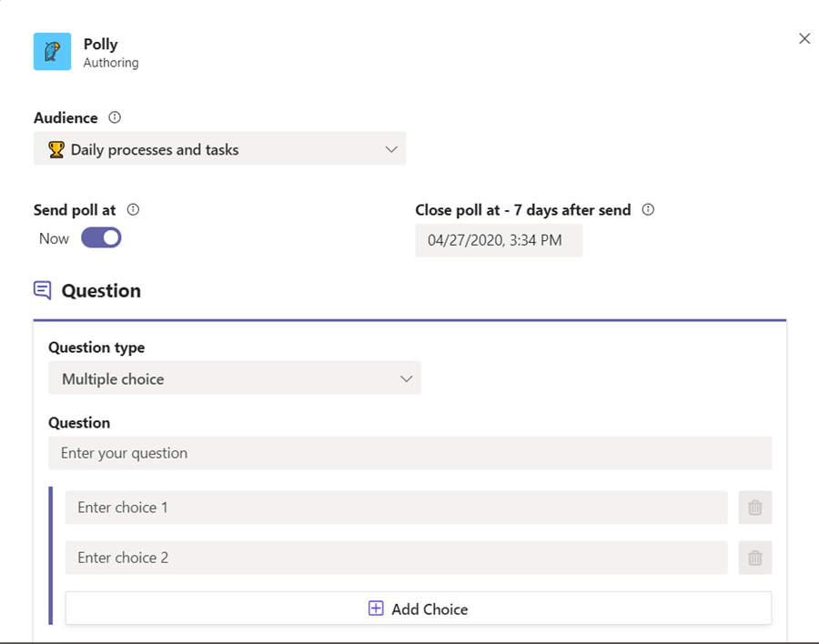Viewport: 819px width, 644px height.
Task: Click the trash icon next to choice 1
Action: [x=754, y=508]
